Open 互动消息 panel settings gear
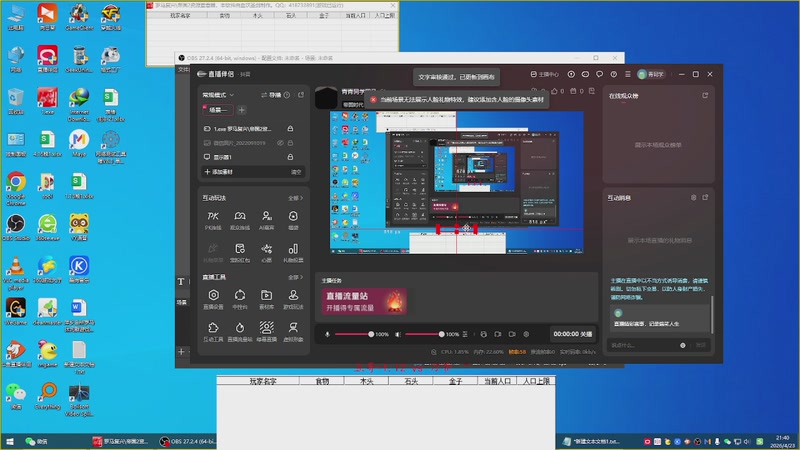Viewport: 800px width, 450px height. [693, 197]
